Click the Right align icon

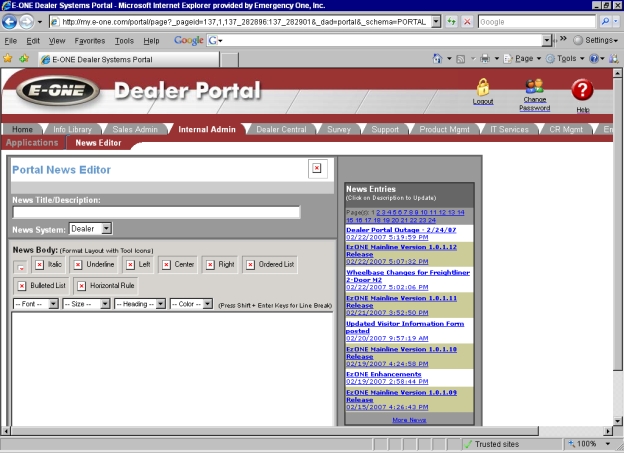(x=210, y=265)
